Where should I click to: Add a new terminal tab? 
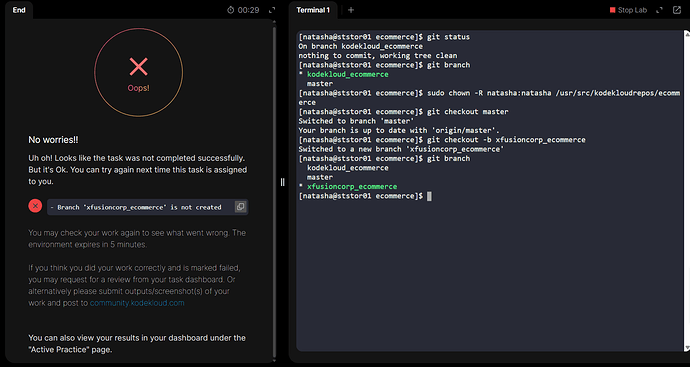(351, 10)
